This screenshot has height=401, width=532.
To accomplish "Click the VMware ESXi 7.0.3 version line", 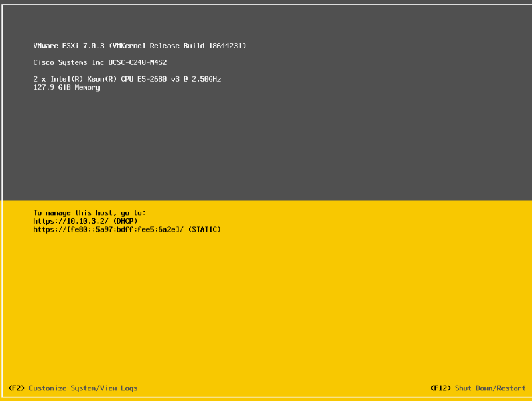I will [139, 46].
